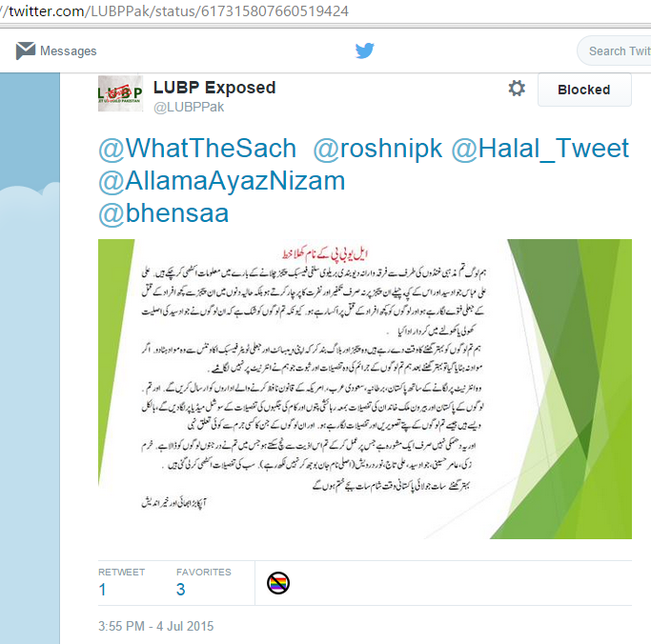
Task: Open the gear settings dropdown
Action: pyautogui.click(x=517, y=89)
